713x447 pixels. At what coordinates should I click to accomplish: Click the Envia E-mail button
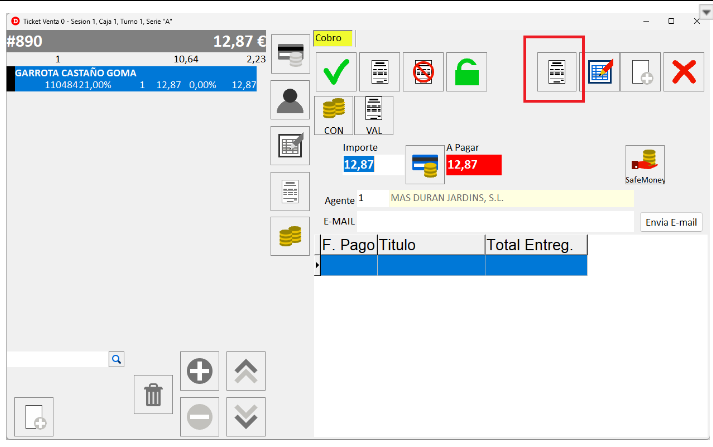(x=671, y=222)
